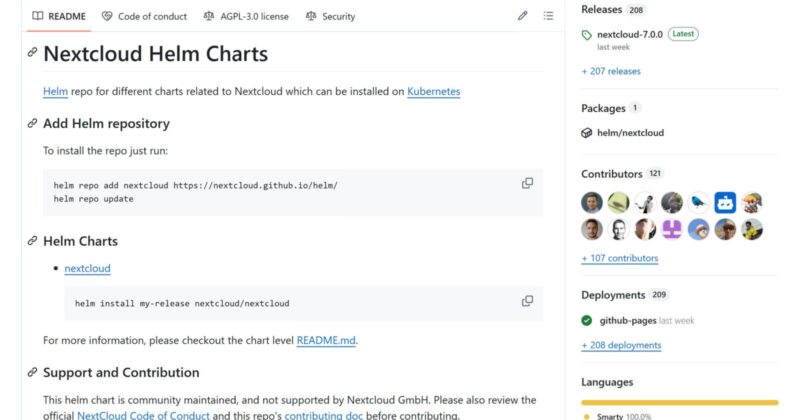Show the + 207 releases list

pos(611,71)
